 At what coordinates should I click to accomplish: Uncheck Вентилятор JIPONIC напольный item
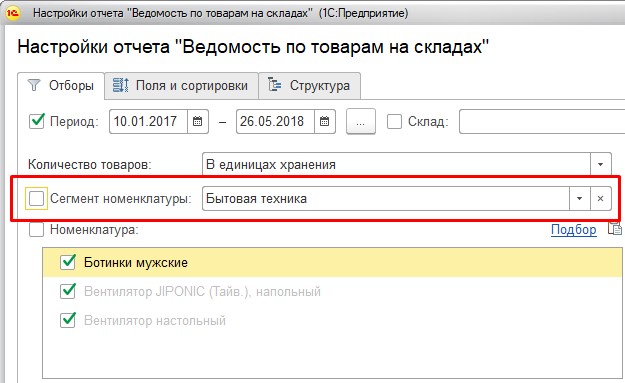(x=68, y=291)
